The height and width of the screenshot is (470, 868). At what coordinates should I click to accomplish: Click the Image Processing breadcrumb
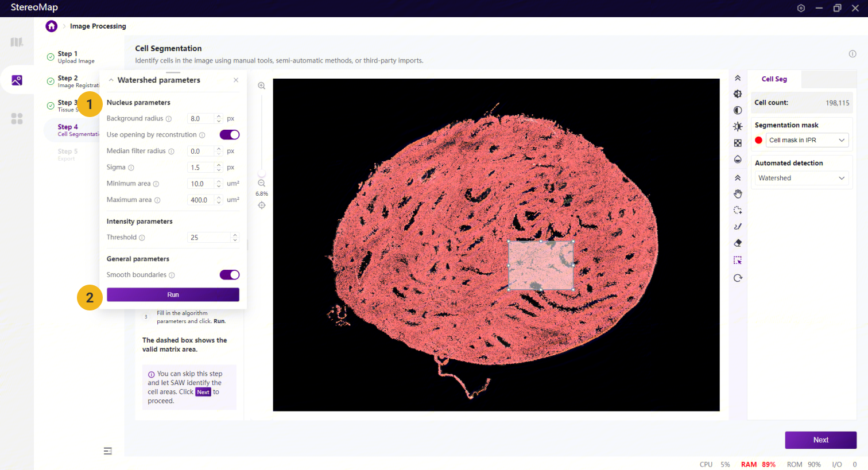coord(98,26)
